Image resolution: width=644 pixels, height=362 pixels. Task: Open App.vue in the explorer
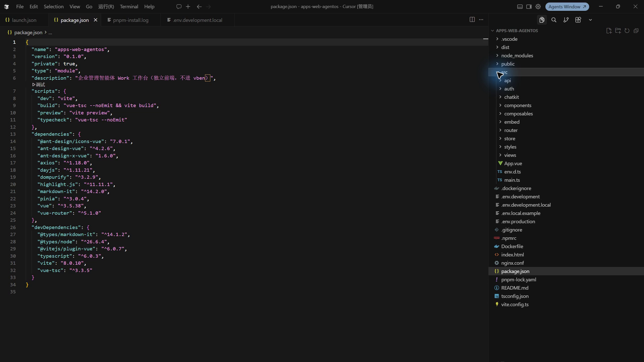[566, 164]
